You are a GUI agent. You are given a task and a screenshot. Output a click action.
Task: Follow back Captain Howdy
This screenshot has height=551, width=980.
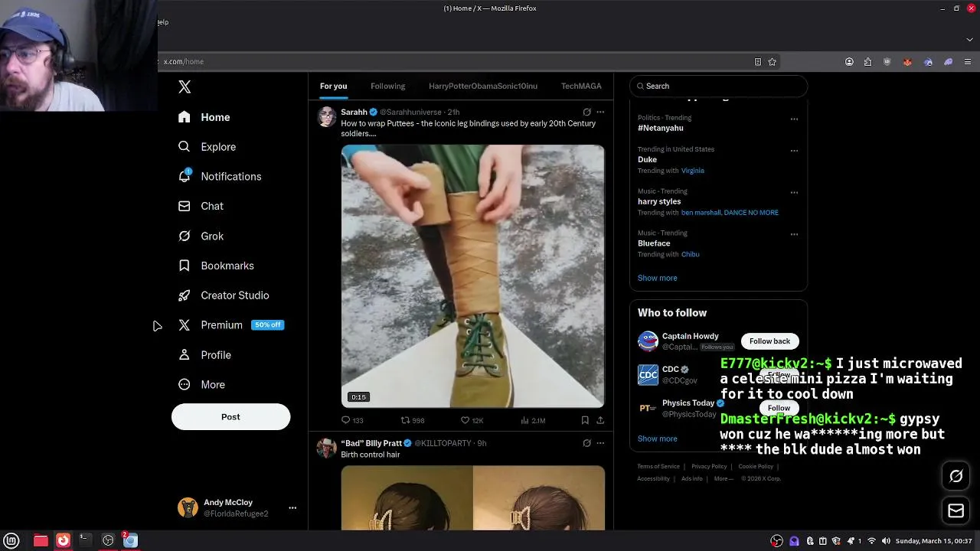pos(769,341)
